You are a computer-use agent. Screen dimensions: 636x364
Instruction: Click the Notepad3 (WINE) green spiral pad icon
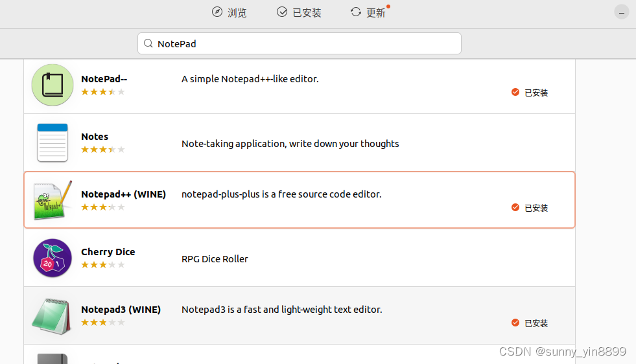click(51, 316)
